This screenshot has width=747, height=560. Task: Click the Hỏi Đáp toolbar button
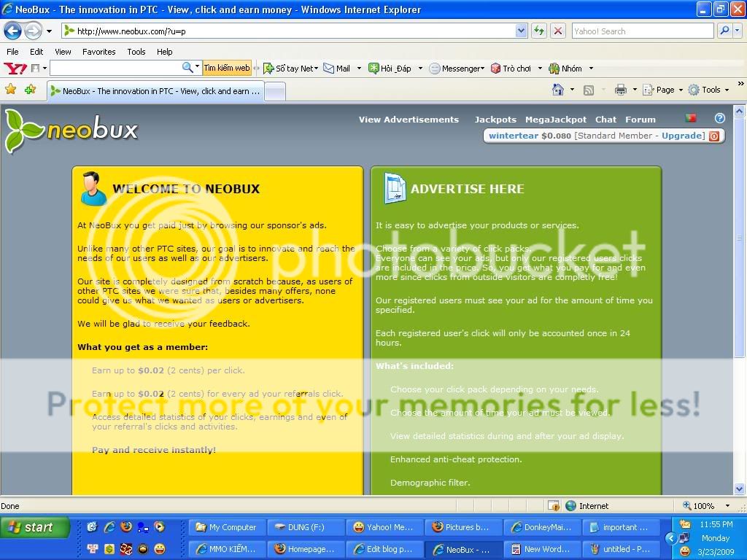pyautogui.click(x=390, y=69)
